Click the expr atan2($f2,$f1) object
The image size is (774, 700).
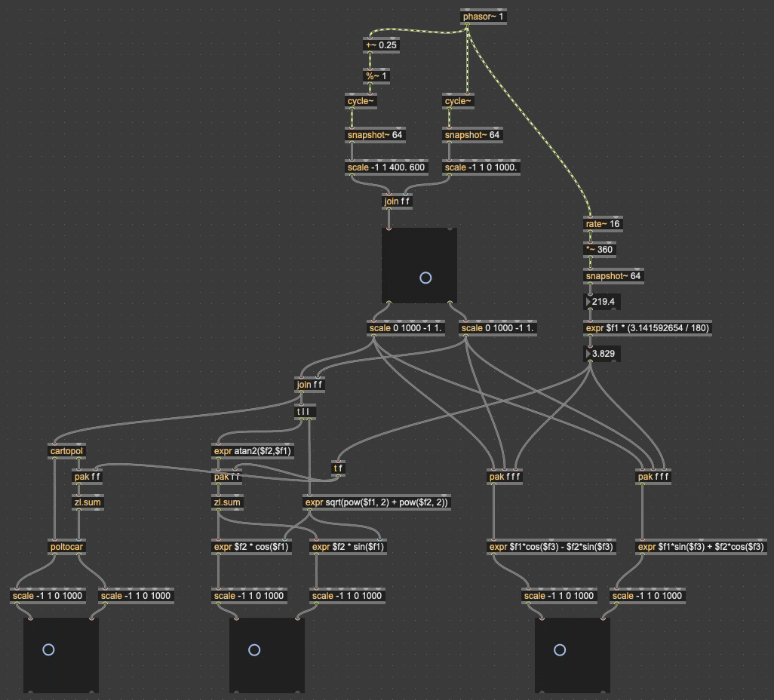[253, 451]
